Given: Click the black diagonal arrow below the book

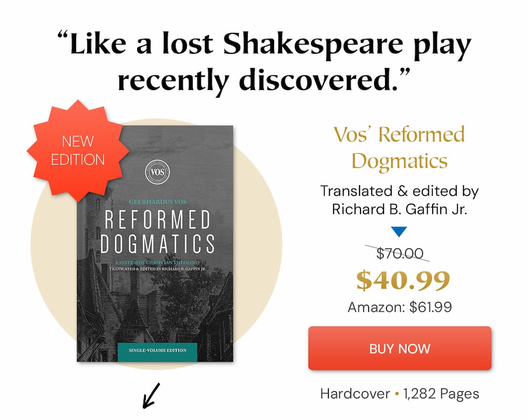Looking at the screenshot, I should (x=151, y=396).
